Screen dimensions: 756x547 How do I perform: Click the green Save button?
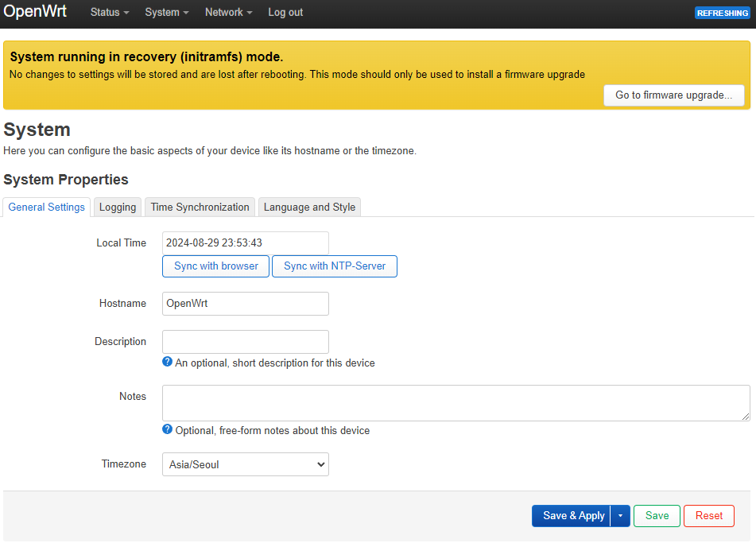tap(657, 516)
